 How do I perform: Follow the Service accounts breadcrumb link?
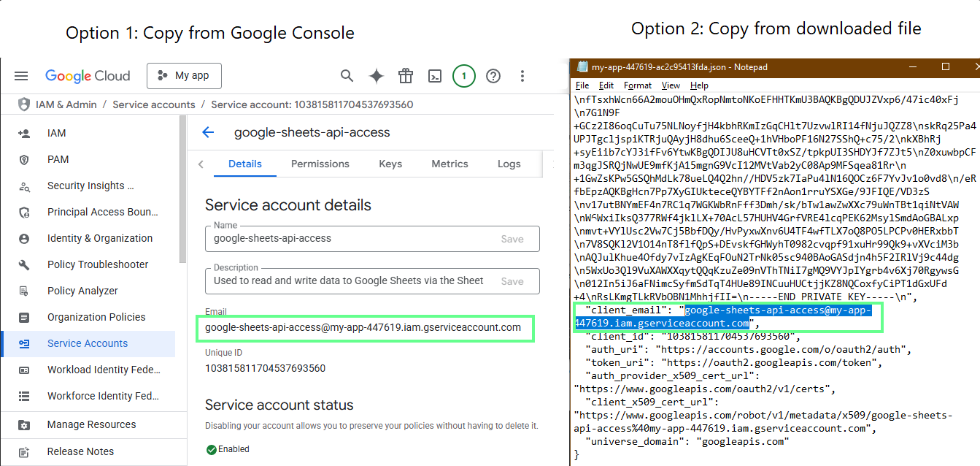click(x=153, y=104)
